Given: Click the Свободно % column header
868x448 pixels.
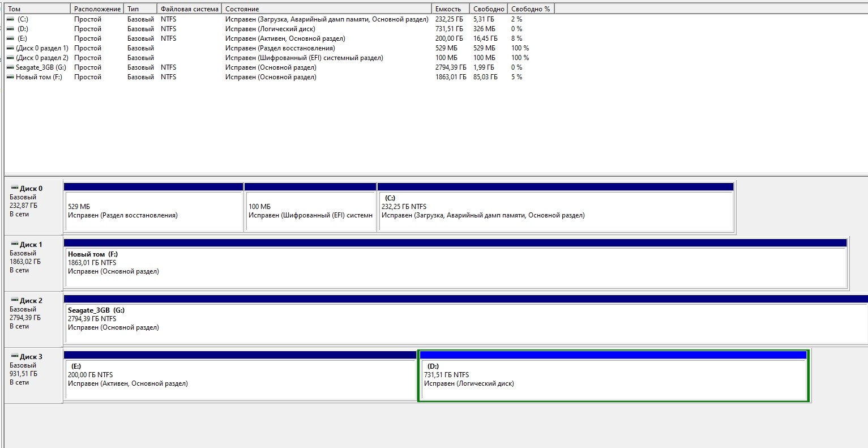Looking at the screenshot, I should click(530, 9).
